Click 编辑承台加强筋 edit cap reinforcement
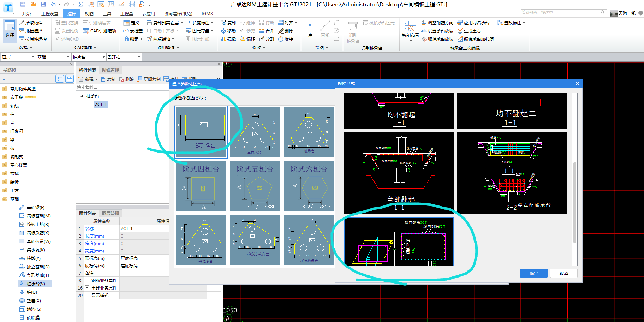The width and height of the screenshot is (644, 322). (475, 39)
